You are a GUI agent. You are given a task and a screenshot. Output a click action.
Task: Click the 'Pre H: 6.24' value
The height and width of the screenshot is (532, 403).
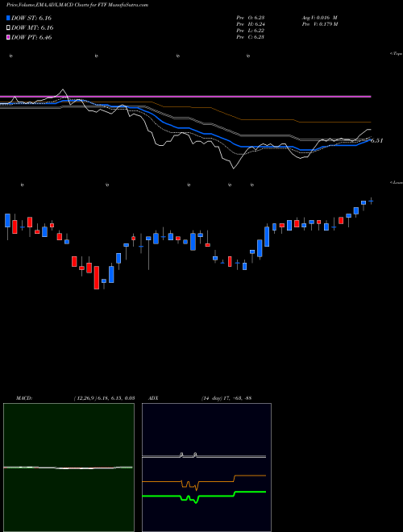(251, 24)
